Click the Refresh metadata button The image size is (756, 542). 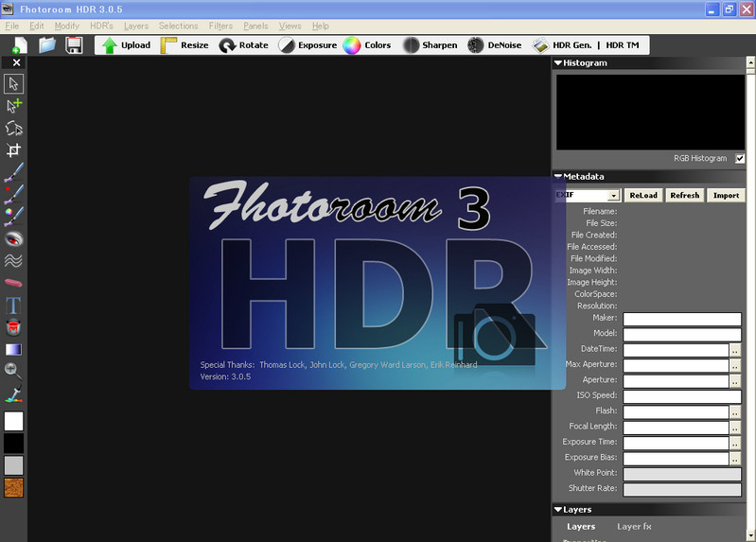tap(685, 195)
